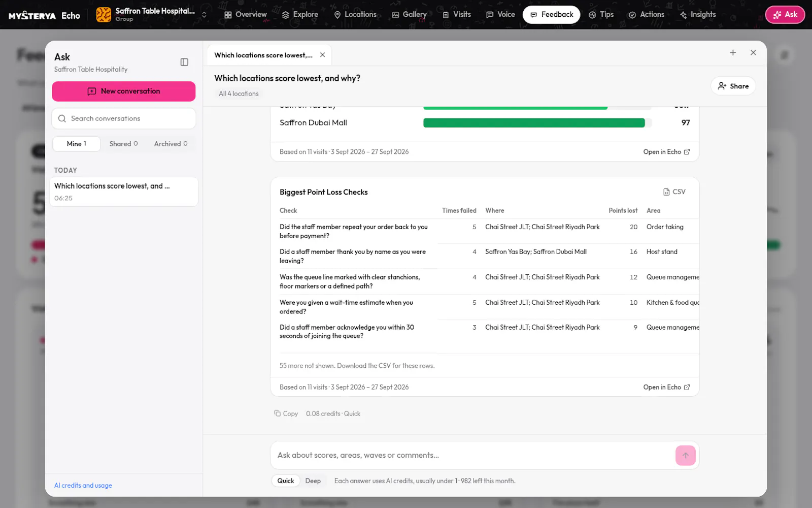Copy the answer
Viewport: 812px width, 508px height.
click(286, 414)
